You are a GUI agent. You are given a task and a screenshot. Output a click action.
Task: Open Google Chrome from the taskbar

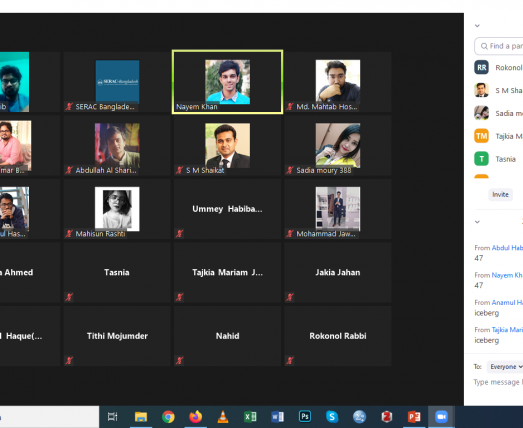(x=168, y=417)
